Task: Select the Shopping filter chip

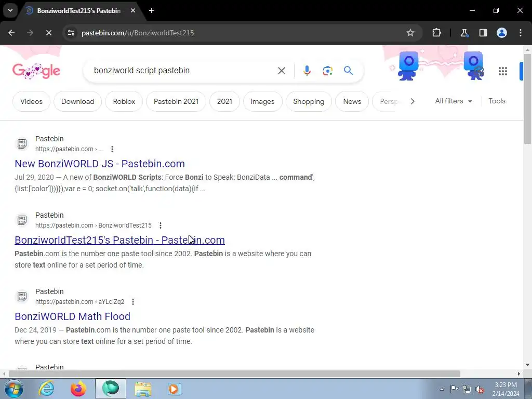Action: (x=309, y=101)
